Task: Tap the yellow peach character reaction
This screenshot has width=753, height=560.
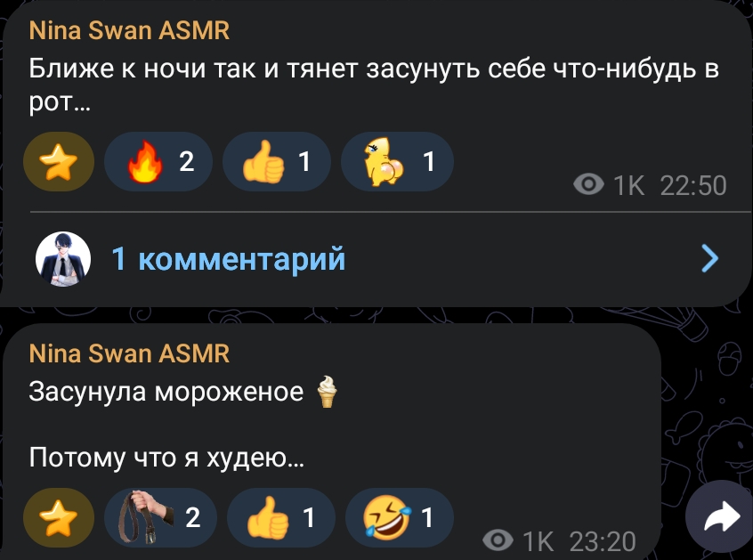Action: coord(397,161)
